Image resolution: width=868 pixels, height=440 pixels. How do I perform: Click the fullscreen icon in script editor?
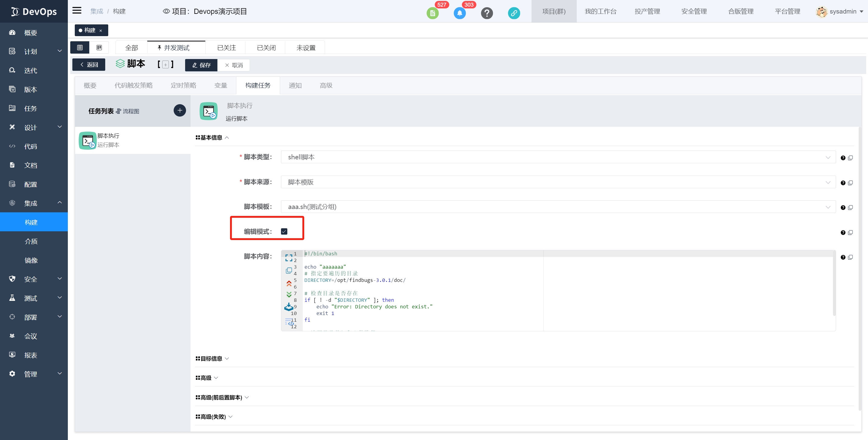pos(289,257)
